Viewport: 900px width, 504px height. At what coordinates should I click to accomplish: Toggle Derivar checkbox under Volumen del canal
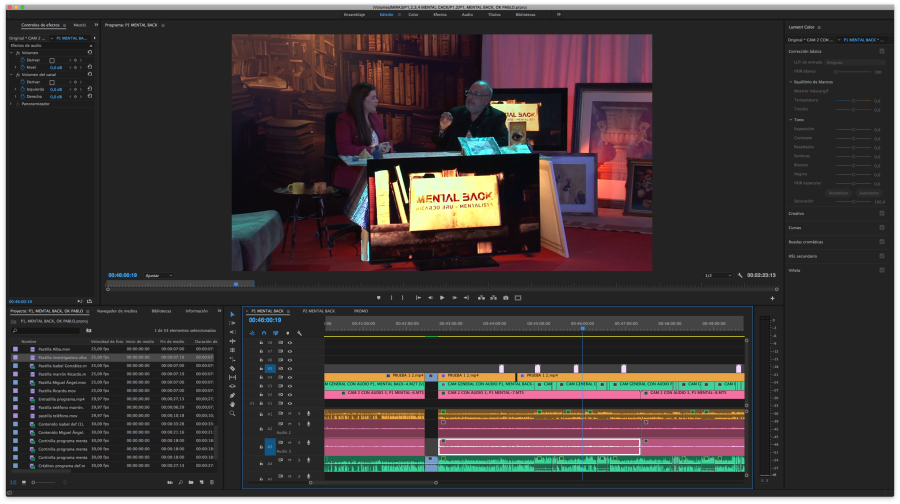52,82
